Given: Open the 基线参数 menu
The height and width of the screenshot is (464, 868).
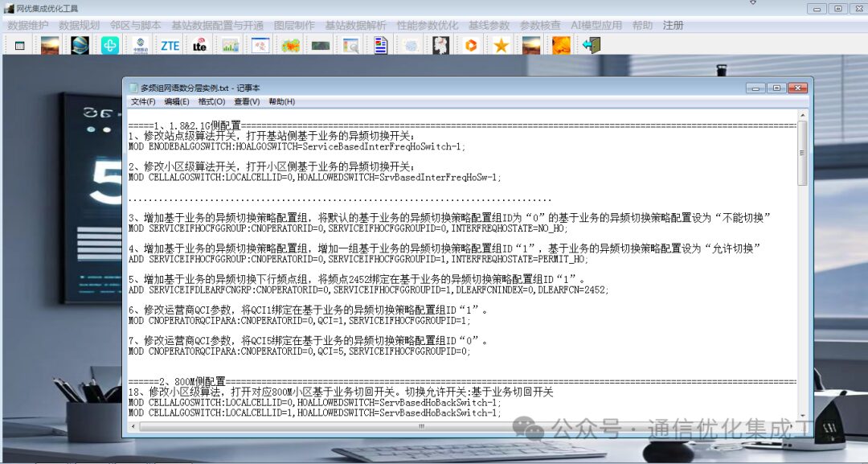Looking at the screenshot, I should (x=489, y=26).
